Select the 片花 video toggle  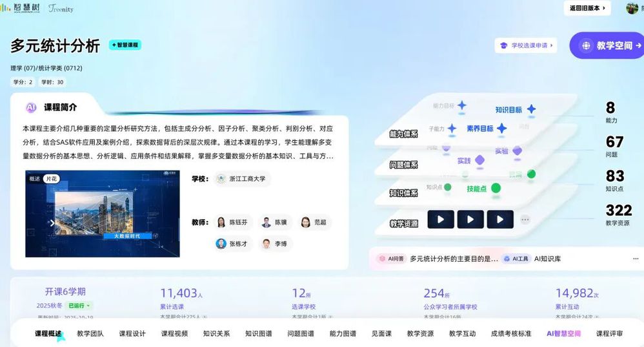click(51, 179)
